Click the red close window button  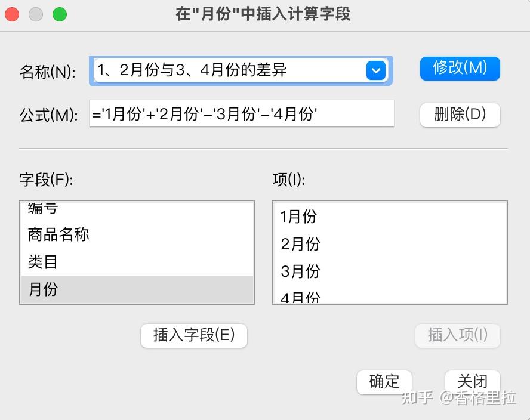click(x=13, y=14)
